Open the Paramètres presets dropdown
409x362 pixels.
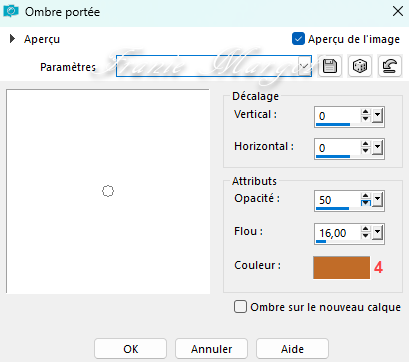pos(304,66)
